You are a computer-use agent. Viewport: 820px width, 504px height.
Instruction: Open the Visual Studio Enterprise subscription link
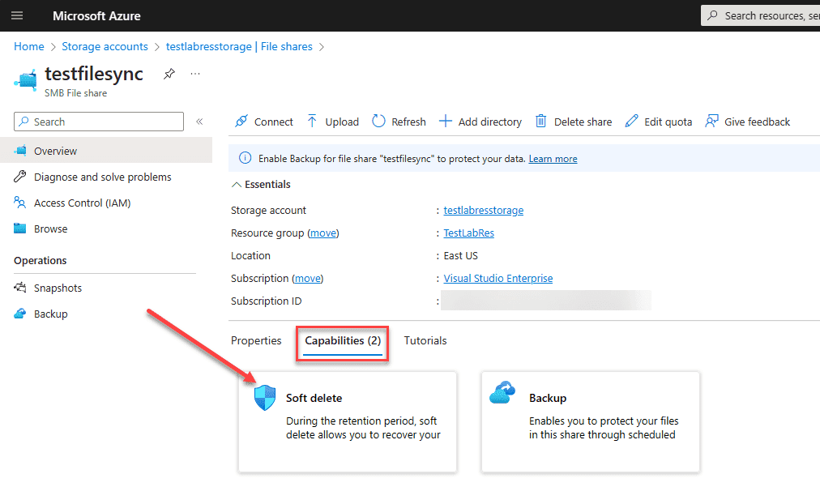click(498, 278)
